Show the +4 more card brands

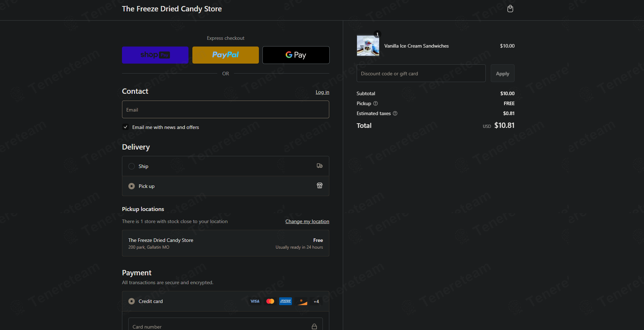(316, 301)
